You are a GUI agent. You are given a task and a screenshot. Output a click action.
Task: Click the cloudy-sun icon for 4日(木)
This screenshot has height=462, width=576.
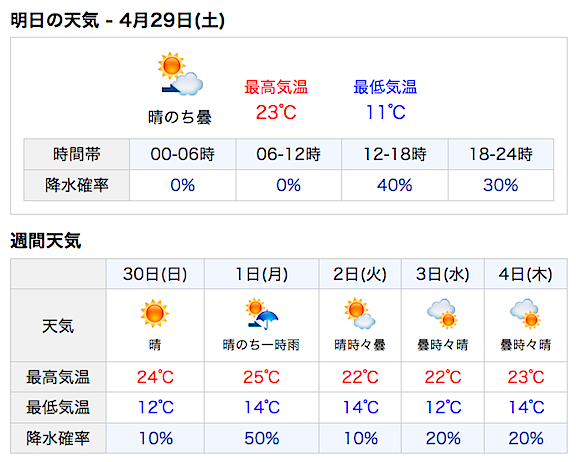[x=525, y=313]
